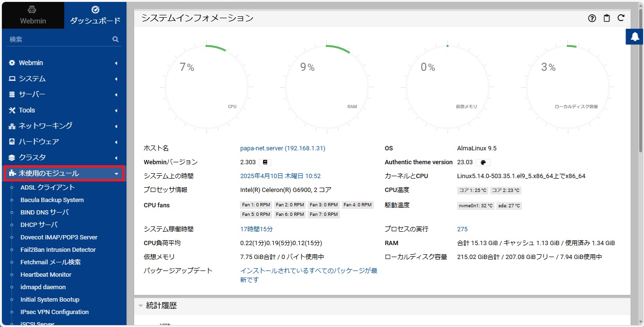Click the running processes count 275
Viewport: 644px width, 327px height.
[x=462, y=229]
